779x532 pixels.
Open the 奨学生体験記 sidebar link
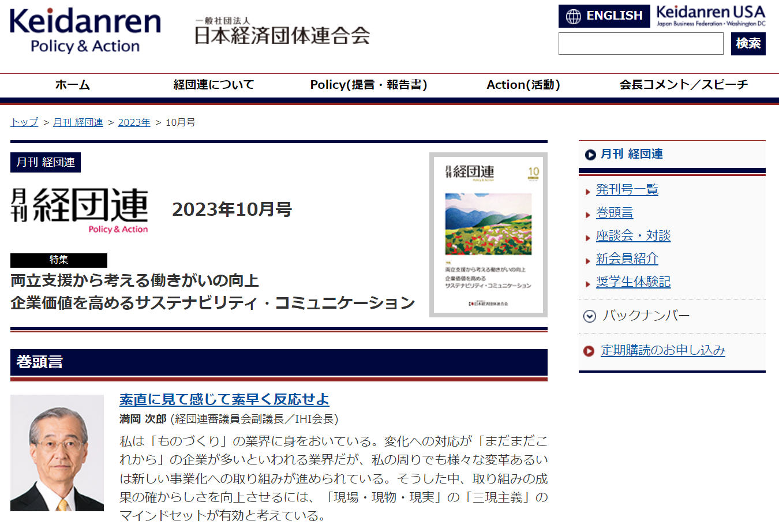point(633,282)
